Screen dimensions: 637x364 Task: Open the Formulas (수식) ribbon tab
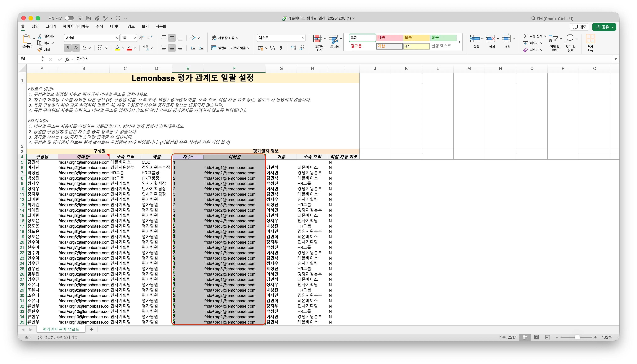pos(100,26)
